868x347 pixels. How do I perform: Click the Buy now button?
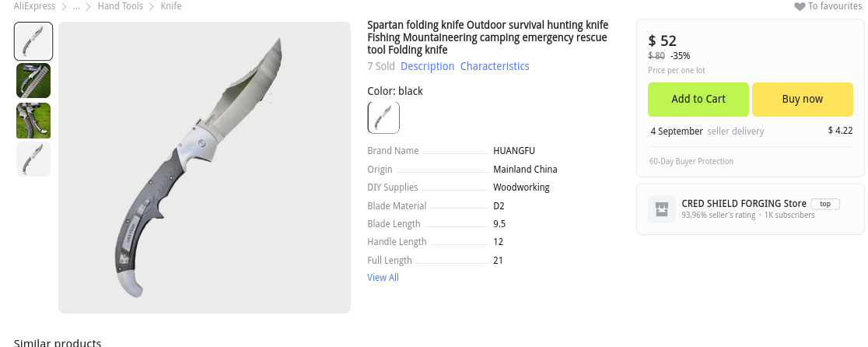(x=802, y=100)
